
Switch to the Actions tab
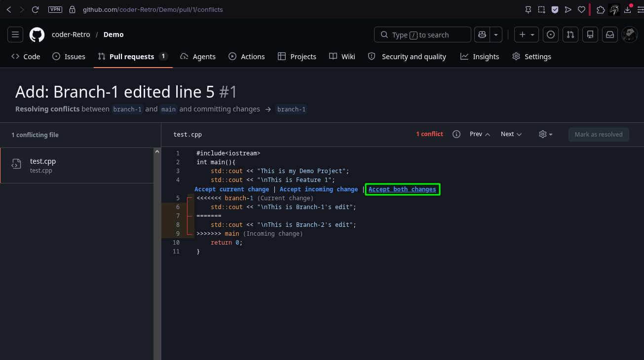[x=247, y=57]
